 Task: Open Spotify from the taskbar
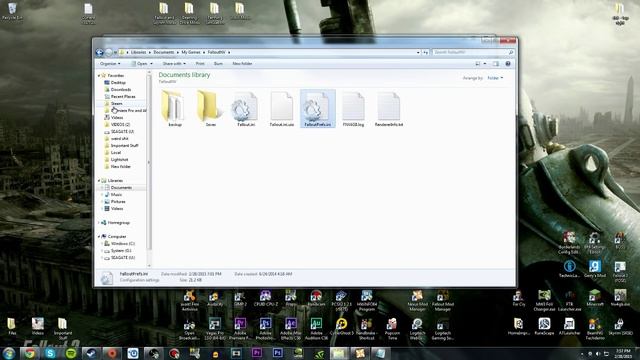tap(71, 353)
